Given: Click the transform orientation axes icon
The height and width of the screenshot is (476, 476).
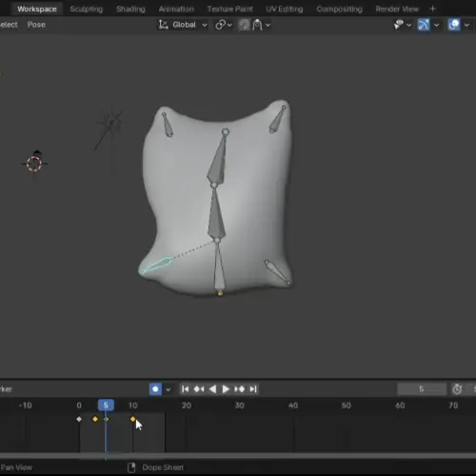Looking at the screenshot, I should click(163, 25).
